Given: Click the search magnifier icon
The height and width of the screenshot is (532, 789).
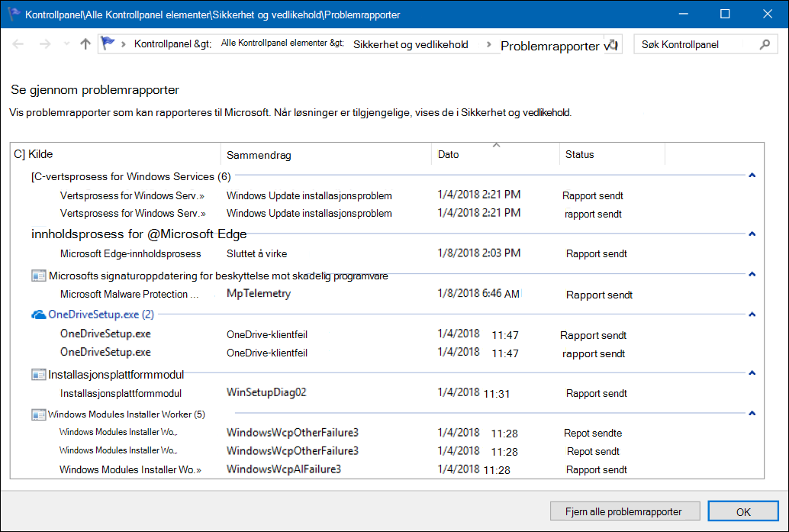Looking at the screenshot, I should tap(765, 44).
